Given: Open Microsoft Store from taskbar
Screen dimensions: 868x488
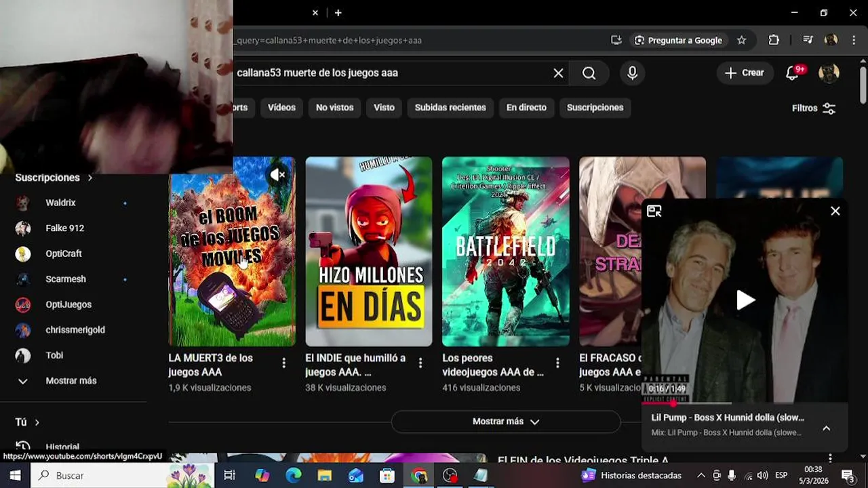Looking at the screenshot, I should pos(387,476).
